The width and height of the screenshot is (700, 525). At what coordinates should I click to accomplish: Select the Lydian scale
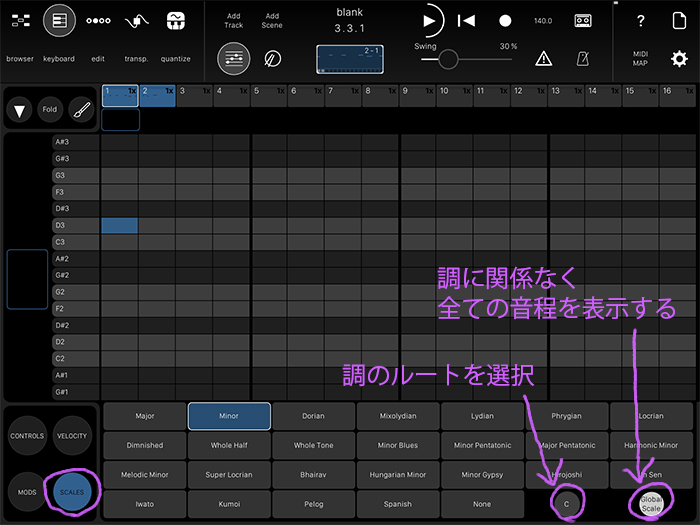point(482,416)
